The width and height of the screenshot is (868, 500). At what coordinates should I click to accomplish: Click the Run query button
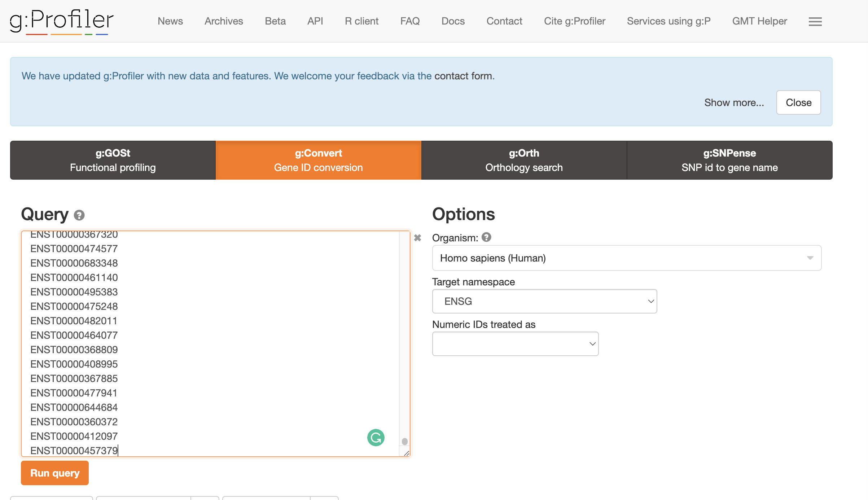[55, 473]
